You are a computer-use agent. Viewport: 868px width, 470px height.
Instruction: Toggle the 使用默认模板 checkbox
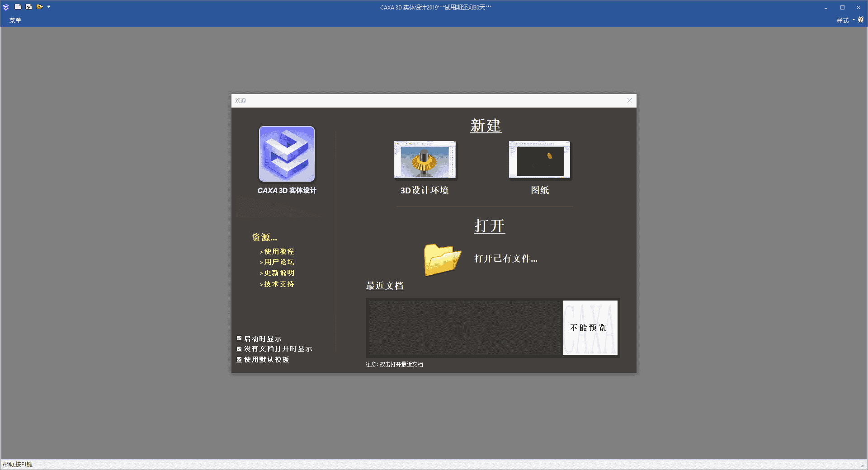(x=239, y=360)
